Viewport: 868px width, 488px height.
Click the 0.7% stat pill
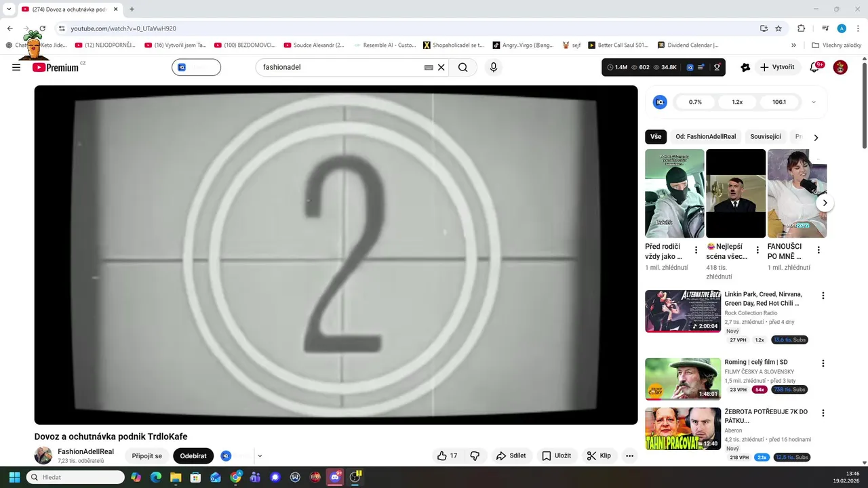(695, 102)
